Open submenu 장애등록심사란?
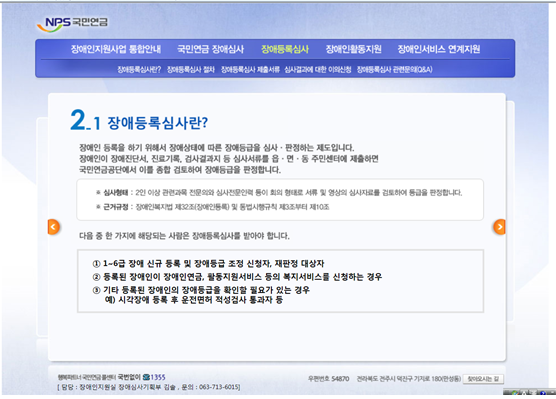556x399 pixels. click(139, 70)
